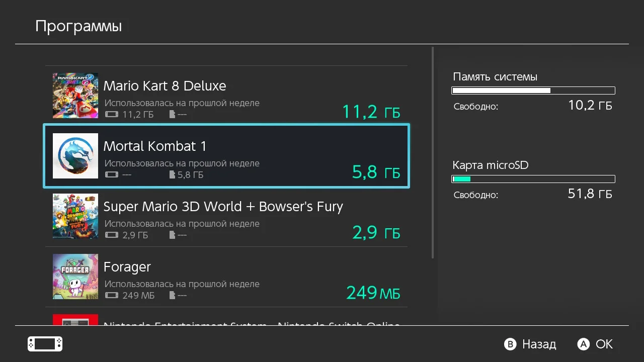
Task: Click the microSD icon under Super Mario 3D World
Action: tap(173, 235)
